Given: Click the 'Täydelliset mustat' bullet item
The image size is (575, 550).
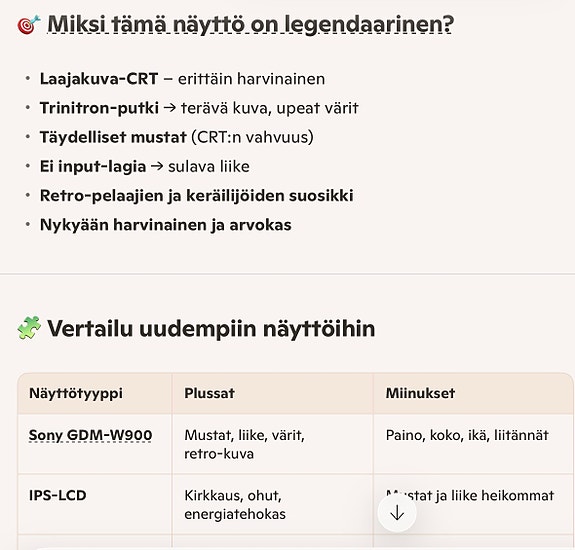Looking at the screenshot, I should 176,137.
